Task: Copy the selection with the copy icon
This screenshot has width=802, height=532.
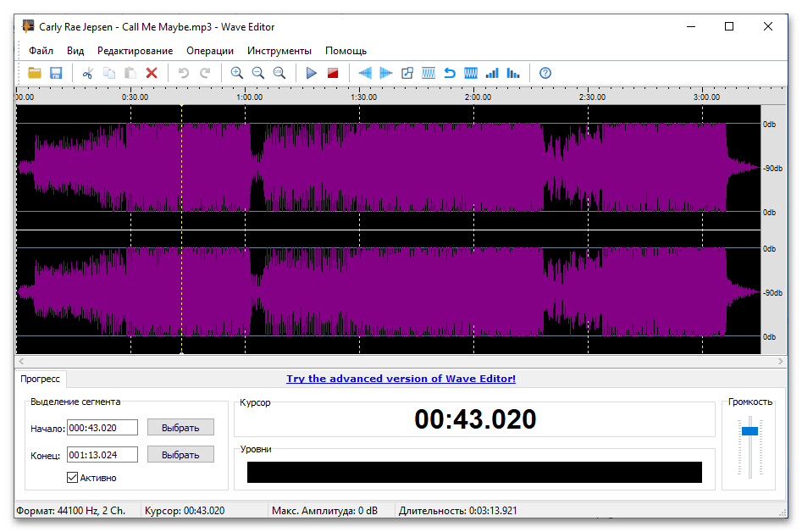Action: [109, 73]
